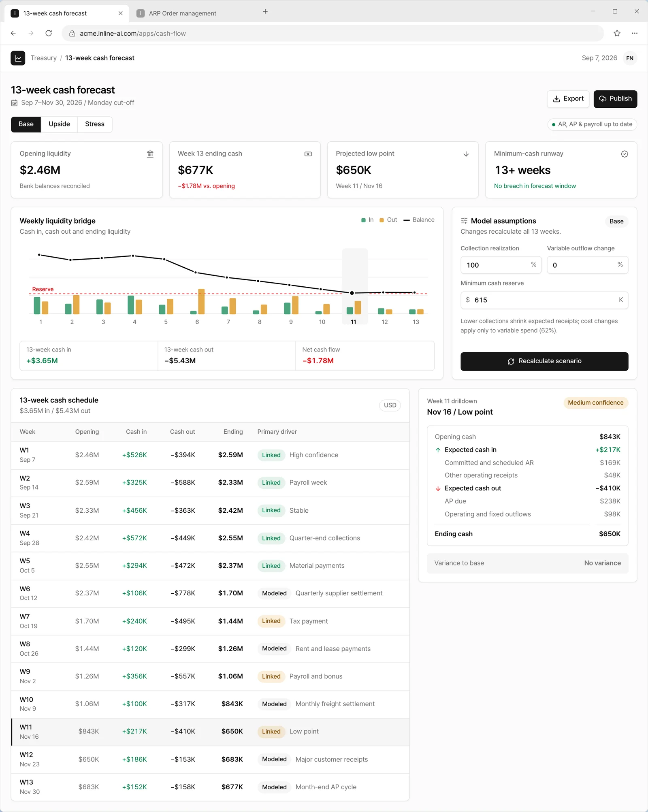Viewport: 648px width, 812px height.
Task: Click the site info lock icon in address bar
Action: click(x=72, y=34)
